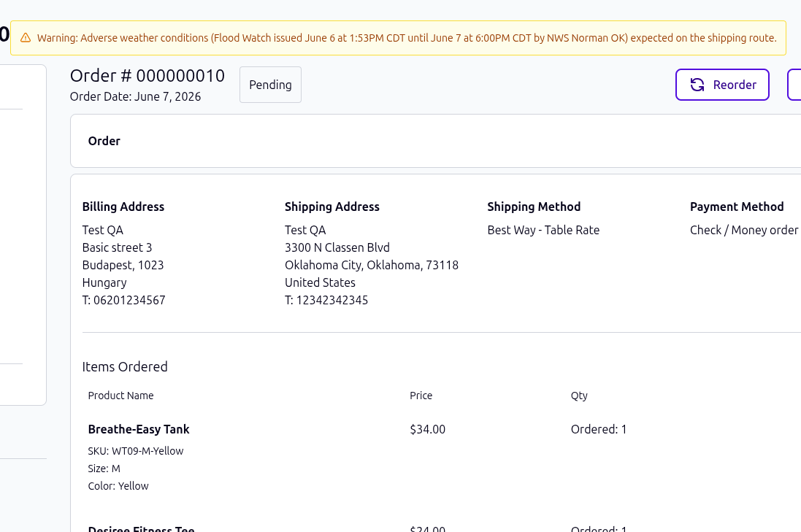Click the Qty column header
The height and width of the screenshot is (532, 801).
579,396
